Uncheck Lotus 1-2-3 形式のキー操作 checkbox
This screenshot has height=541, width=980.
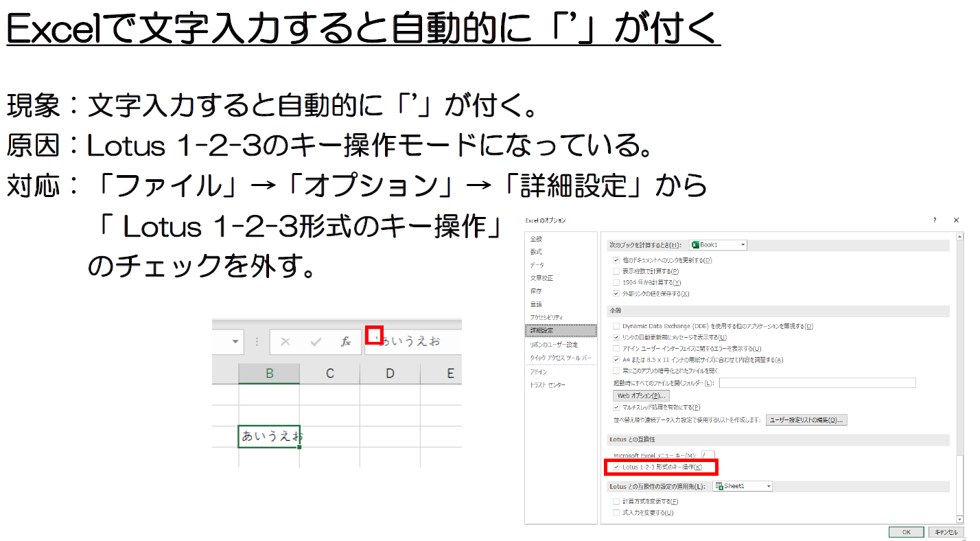pyautogui.click(x=616, y=467)
